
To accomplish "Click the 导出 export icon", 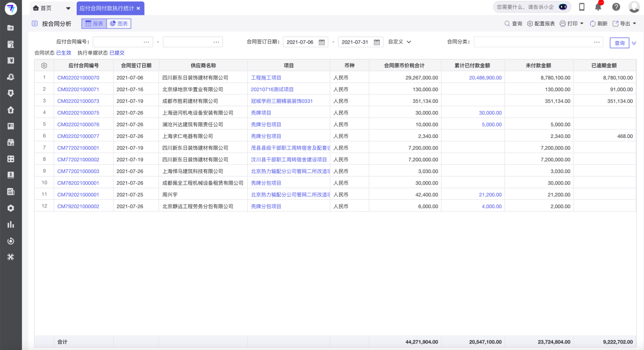I will 617,23.
